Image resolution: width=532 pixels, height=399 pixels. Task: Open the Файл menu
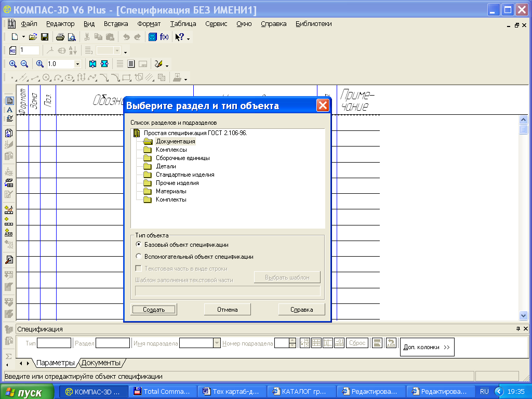pyautogui.click(x=29, y=24)
